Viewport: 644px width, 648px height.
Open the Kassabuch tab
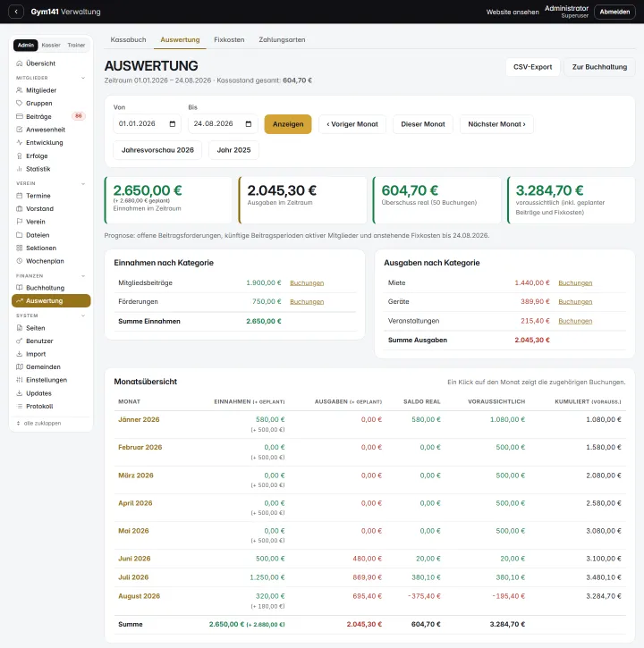click(128, 39)
